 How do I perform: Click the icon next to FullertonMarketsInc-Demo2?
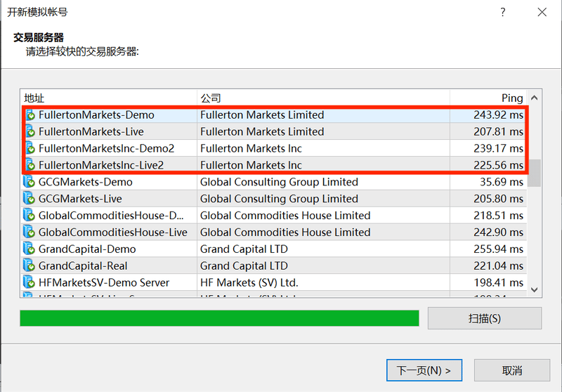30,149
